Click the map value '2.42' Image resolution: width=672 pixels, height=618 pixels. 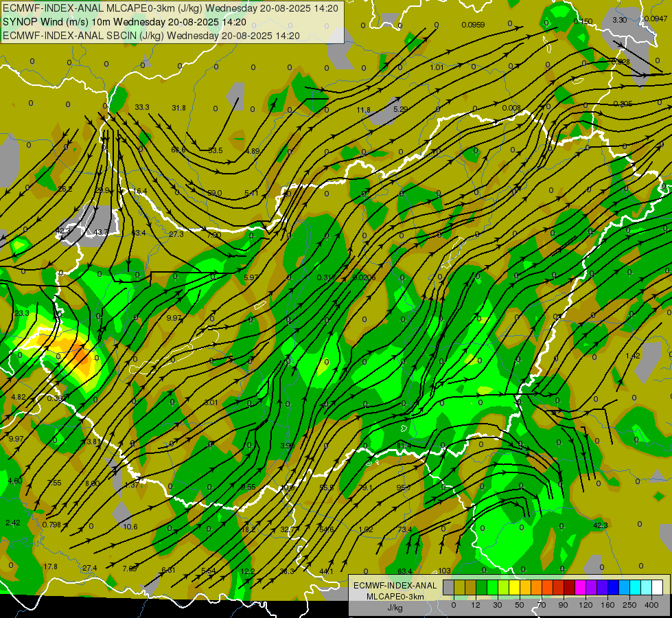tap(13, 523)
